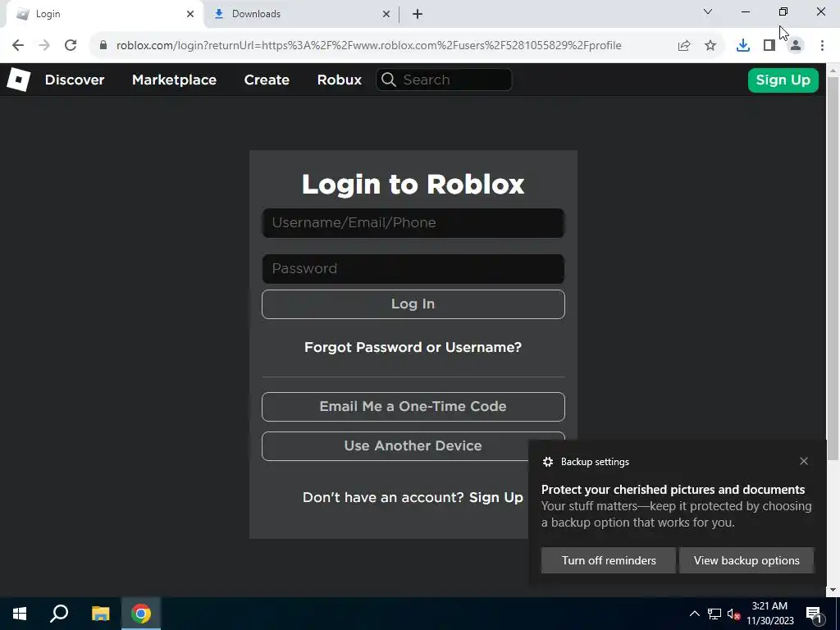This screenshot has width=840, height=630.
Task: Click Forgot Password or Username link
Action: 413,347
